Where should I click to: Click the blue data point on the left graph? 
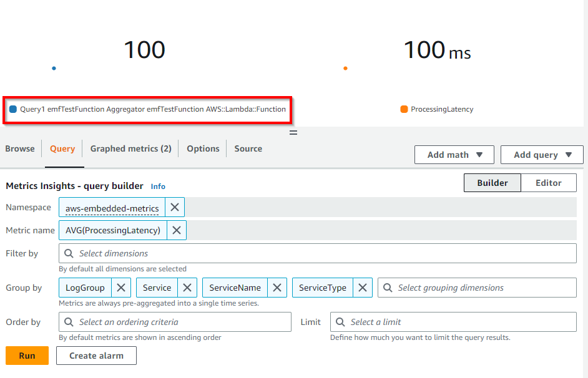54,68
